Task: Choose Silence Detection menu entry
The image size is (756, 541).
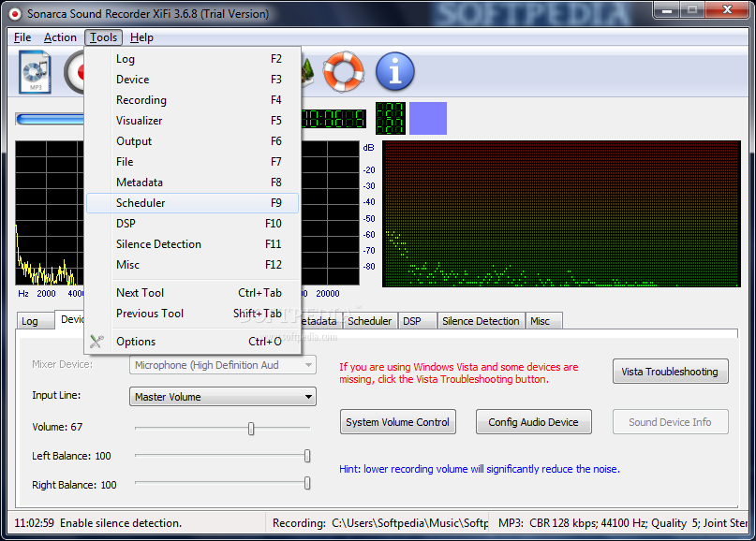Action: (x=192, y=244)
